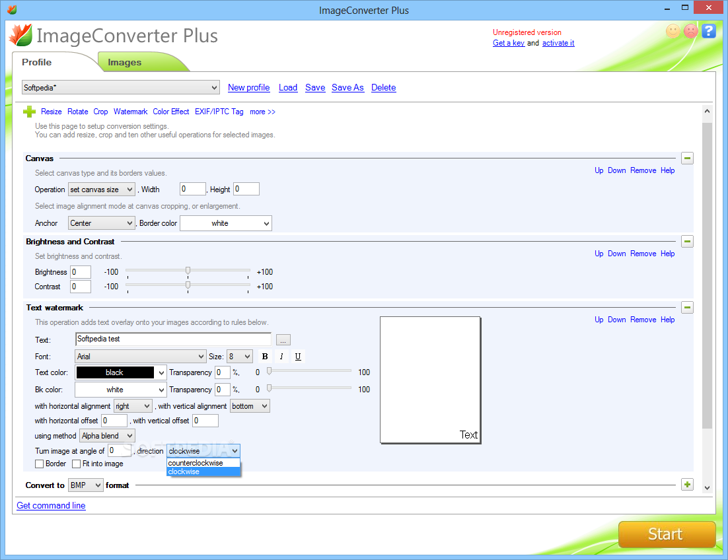Click the happy smiley feedback icon
Viewport: 728px width, 560px height.
[x=673, y=31]
